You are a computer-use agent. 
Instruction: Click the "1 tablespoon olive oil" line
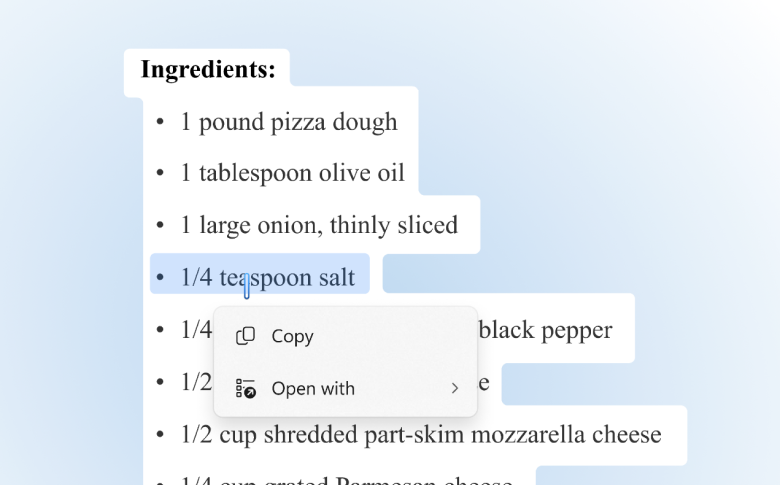click(x=292, y=173)
